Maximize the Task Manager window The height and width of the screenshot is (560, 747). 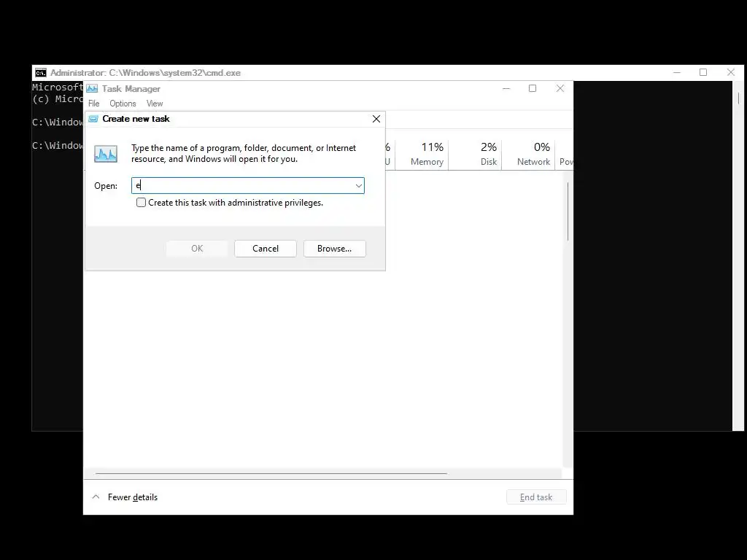[533, 88]
